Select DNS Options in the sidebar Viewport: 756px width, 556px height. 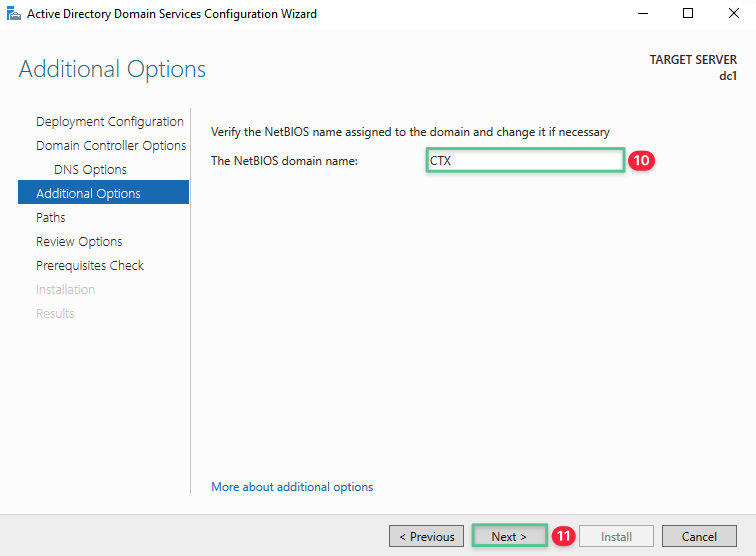click(90, 170)
